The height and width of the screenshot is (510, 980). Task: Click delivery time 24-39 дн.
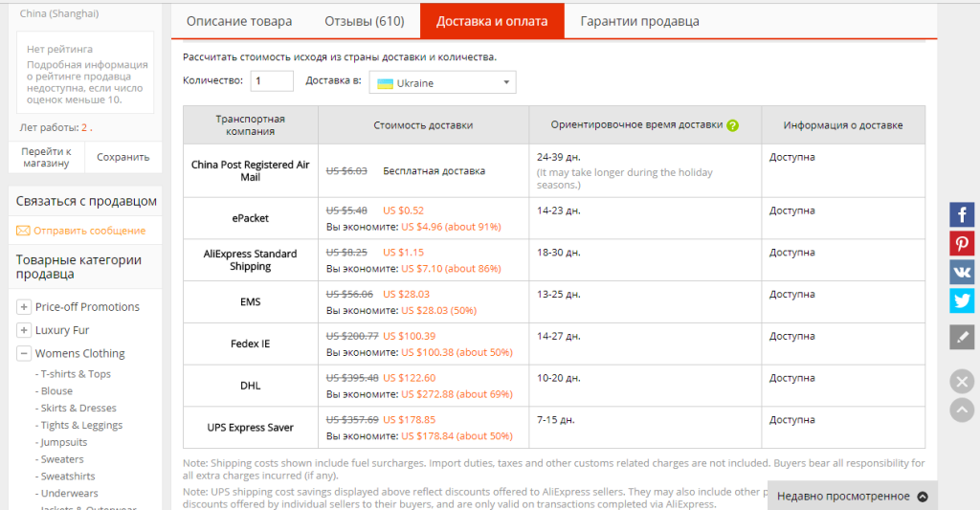click(x=559, y=157)
